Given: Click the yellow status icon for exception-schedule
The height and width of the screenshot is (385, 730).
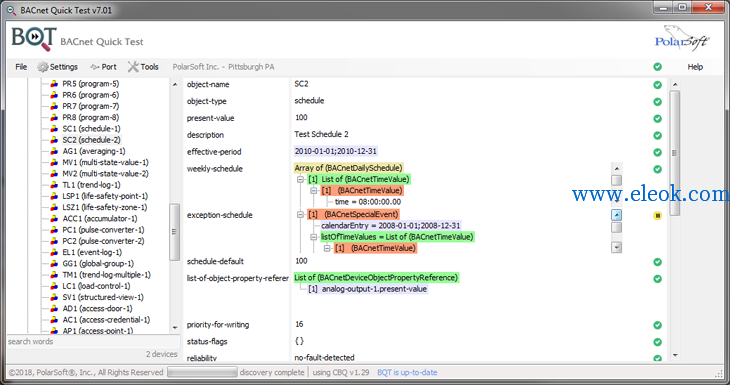Looking at the screenshot, I should click(657, 215).
